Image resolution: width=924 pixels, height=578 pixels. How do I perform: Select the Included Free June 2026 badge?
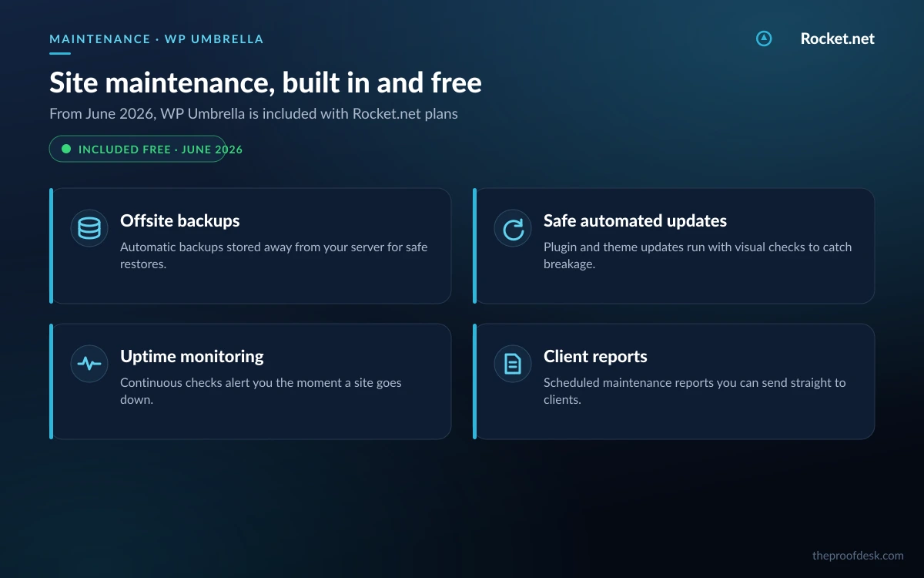point(138,149)
